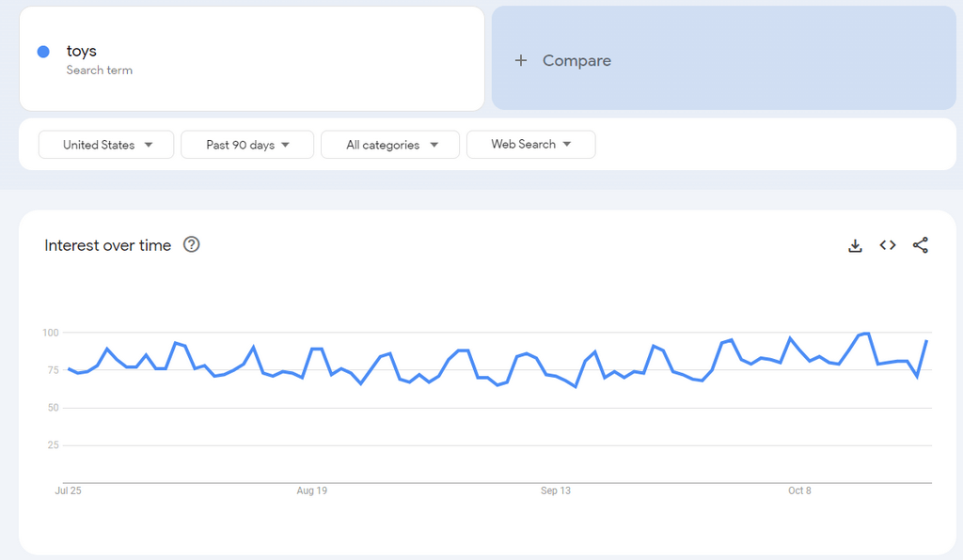Open the Interest over time help icon
The height and width of the screenshot is (560, 963).
pyautogui.click(x=192, y=244)
